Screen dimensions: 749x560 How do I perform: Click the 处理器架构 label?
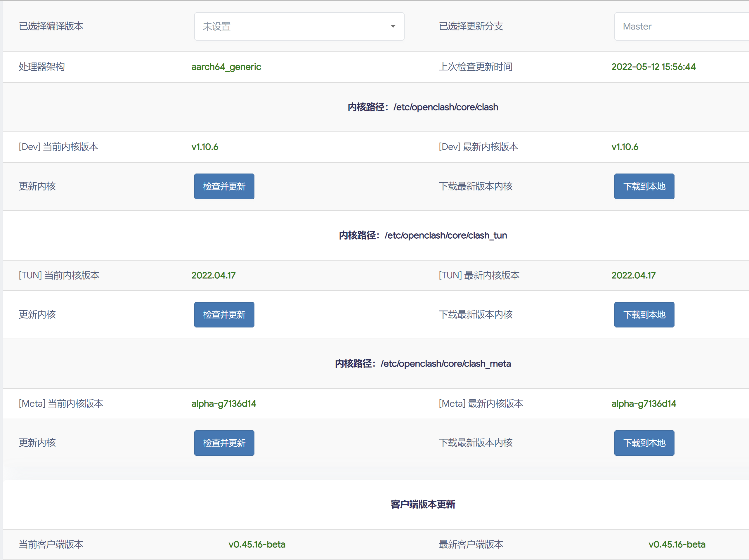[42, 67]
